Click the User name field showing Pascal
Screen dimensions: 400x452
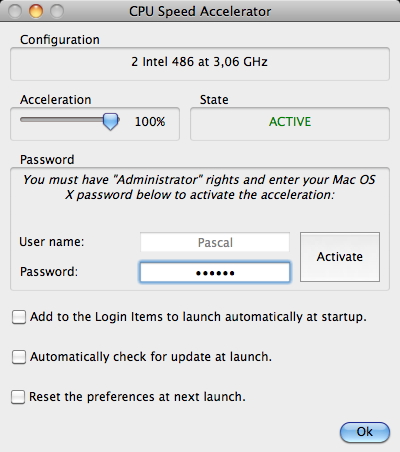tap(215, 242)
